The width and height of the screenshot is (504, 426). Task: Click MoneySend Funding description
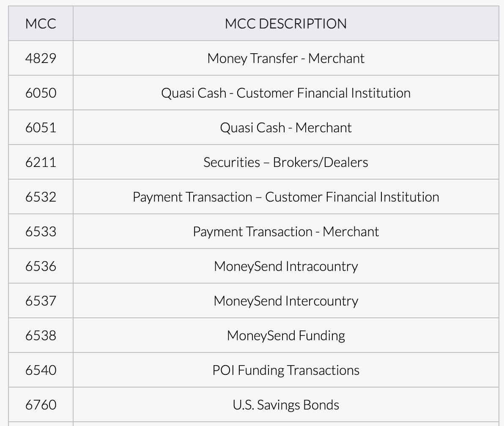coord(286,336)
